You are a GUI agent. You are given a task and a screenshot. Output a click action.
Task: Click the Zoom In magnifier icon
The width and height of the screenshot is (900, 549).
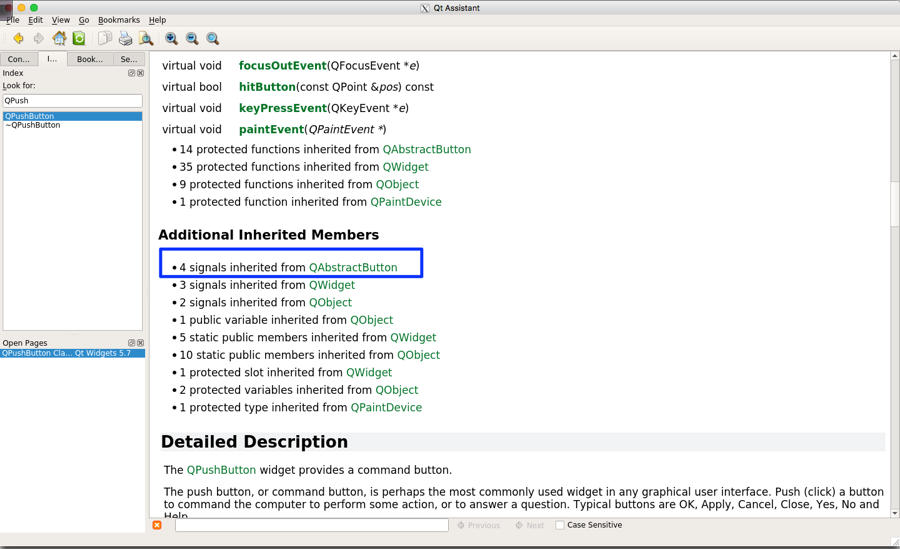click(x=171, y=39)
